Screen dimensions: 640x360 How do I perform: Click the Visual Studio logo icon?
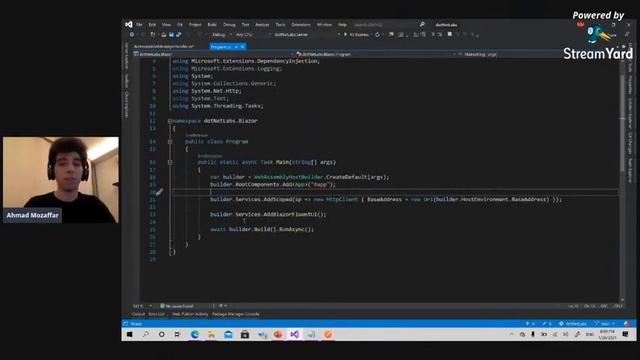point(129,24)
